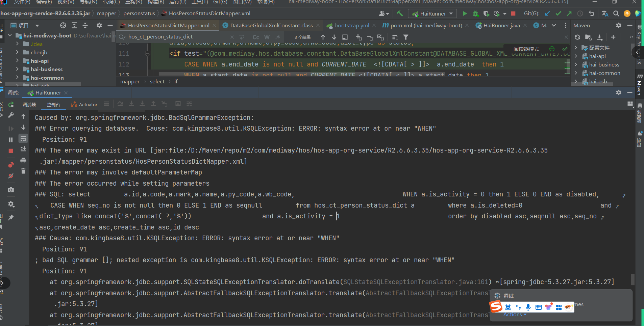Click the Build project hammer icon
Viewport: 644px width, 326px height.
(400, 13)
